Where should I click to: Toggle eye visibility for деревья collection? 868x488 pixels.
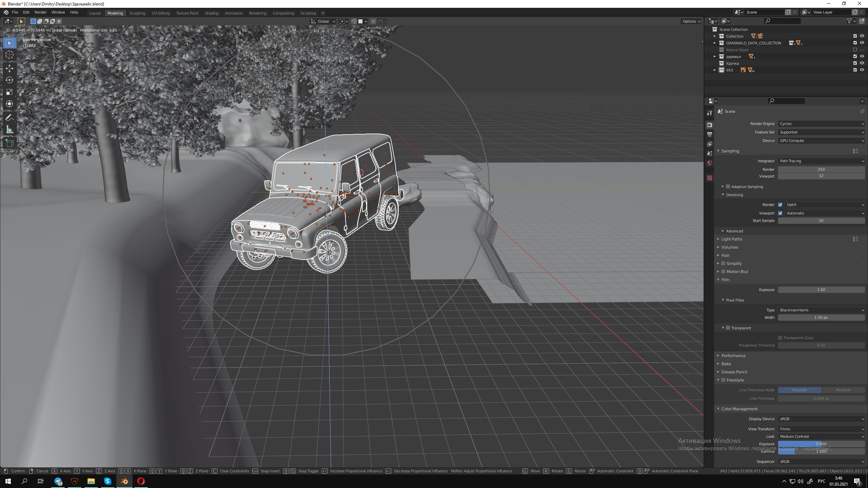[862, 56]
